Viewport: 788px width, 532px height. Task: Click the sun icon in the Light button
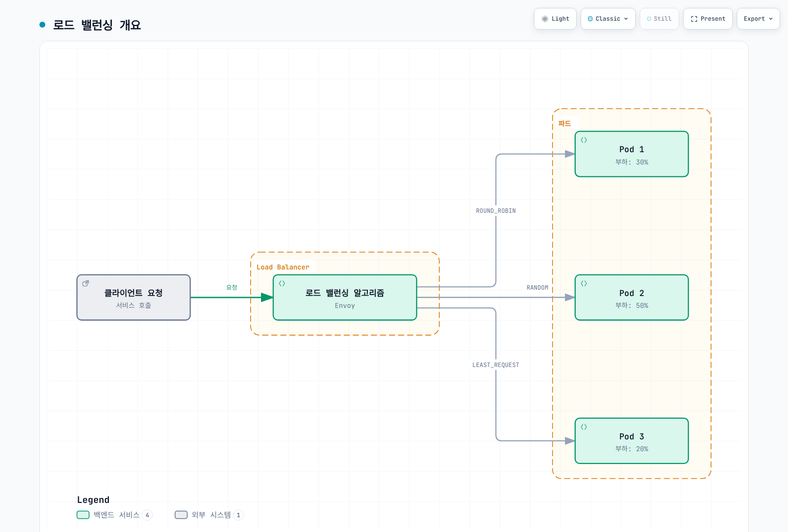point(545,19)
